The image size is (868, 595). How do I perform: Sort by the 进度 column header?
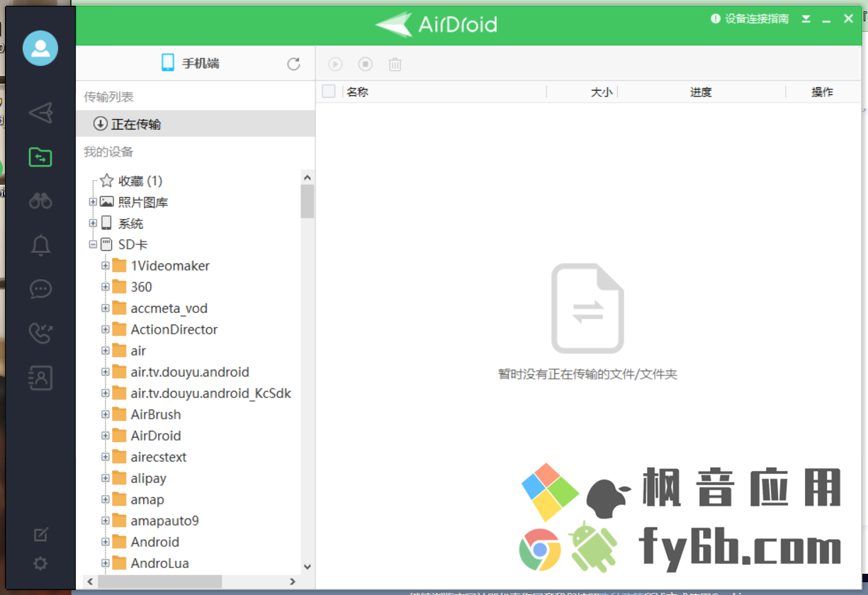[x=701, y=92]
